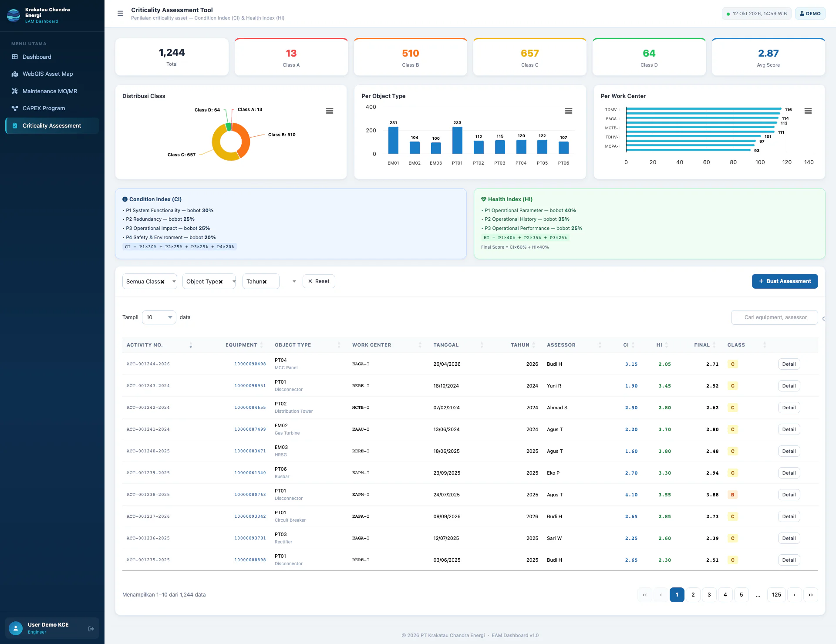Clear the Tahun filter with its x
Image resolution: width=836 pixels, height=644 pixels.
tap(264, 282)
